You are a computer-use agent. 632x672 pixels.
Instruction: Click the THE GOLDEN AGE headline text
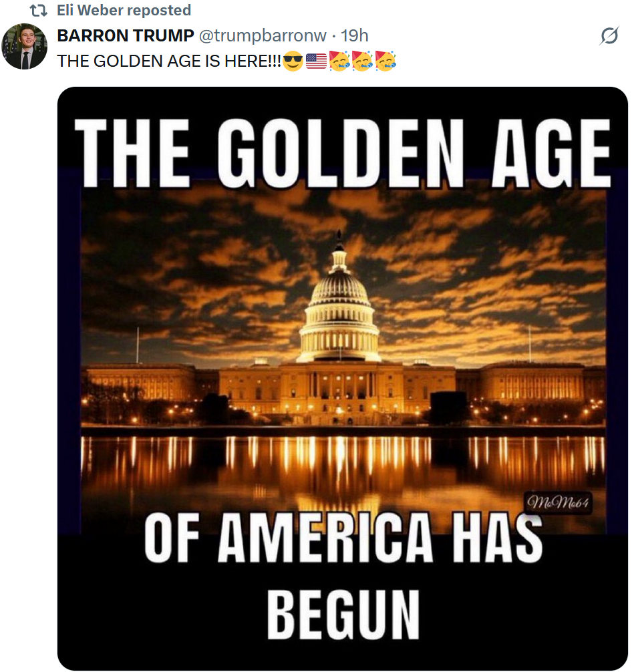click(343, 153)
